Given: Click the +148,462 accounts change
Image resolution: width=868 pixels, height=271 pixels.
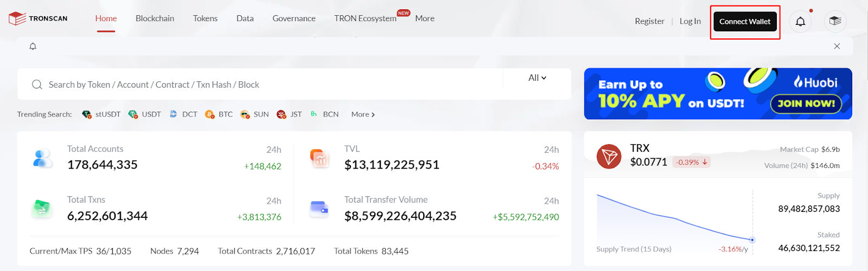Looking at the screenshot, I should pyautogui.click(x=263, y=166).
